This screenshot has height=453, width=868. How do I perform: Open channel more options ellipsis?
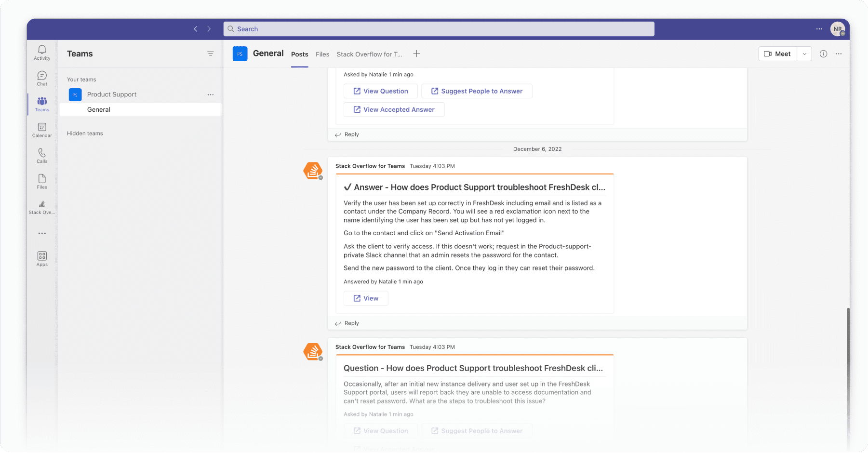coord(839,53)
